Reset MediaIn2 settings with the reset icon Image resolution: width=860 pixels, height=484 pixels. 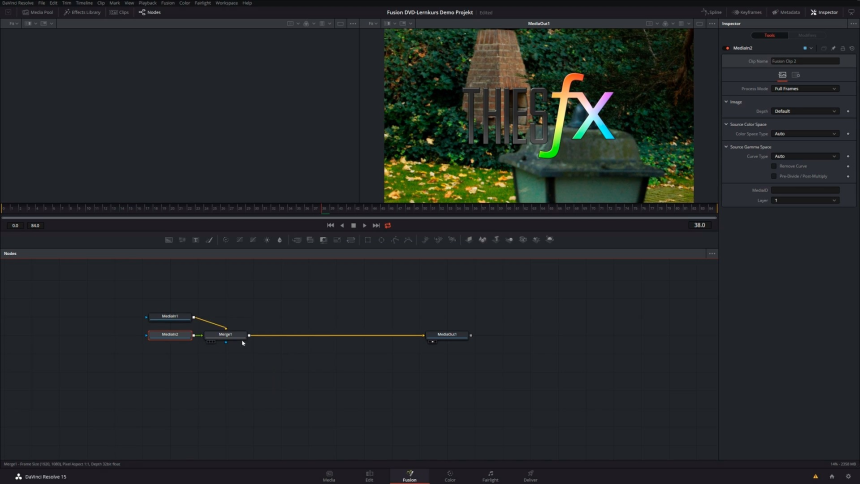coord(852,48)
